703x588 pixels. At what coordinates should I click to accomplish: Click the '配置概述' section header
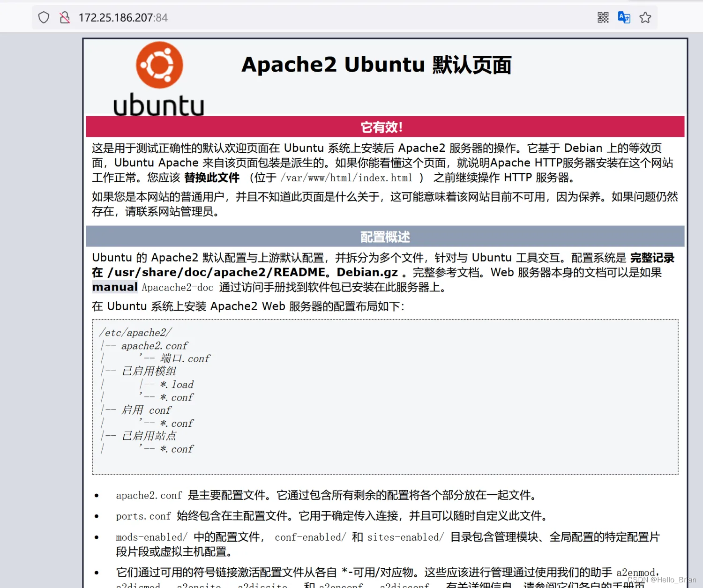(x=385, y=237)
